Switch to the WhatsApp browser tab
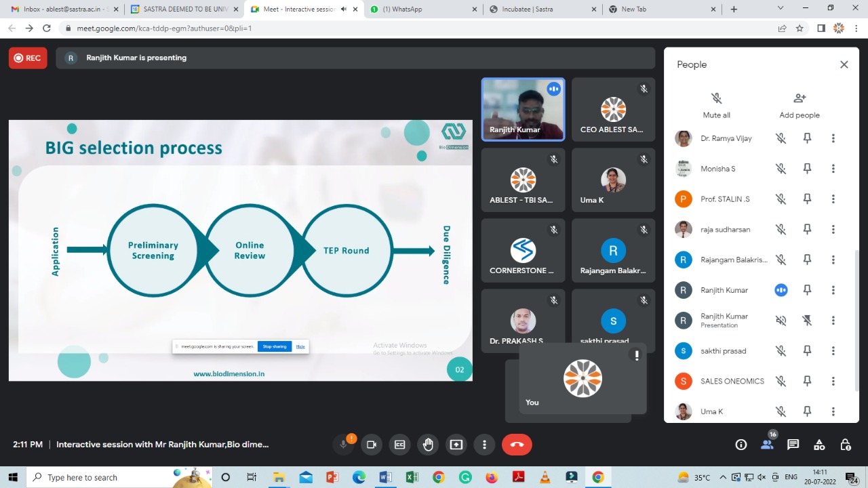 420,9
